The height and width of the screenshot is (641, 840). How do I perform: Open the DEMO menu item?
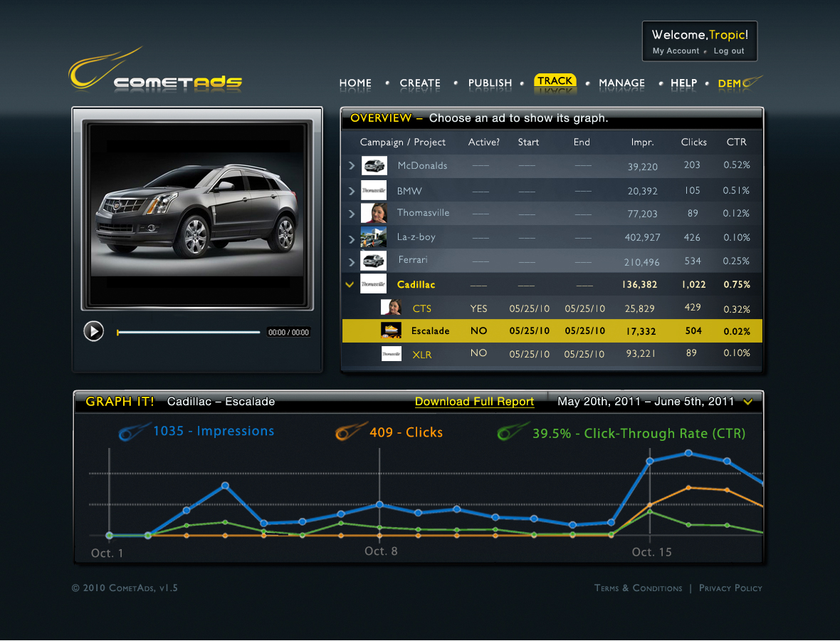click(x=740, y=83)
